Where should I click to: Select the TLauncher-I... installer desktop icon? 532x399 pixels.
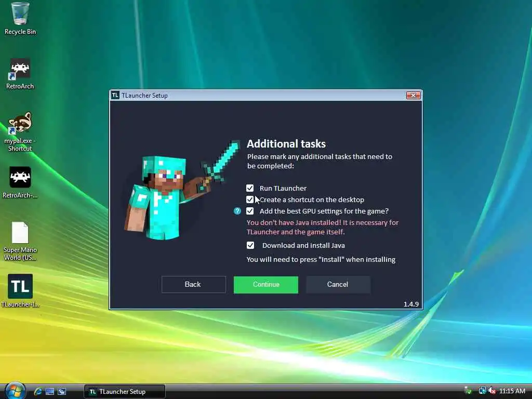pos(20,291)
